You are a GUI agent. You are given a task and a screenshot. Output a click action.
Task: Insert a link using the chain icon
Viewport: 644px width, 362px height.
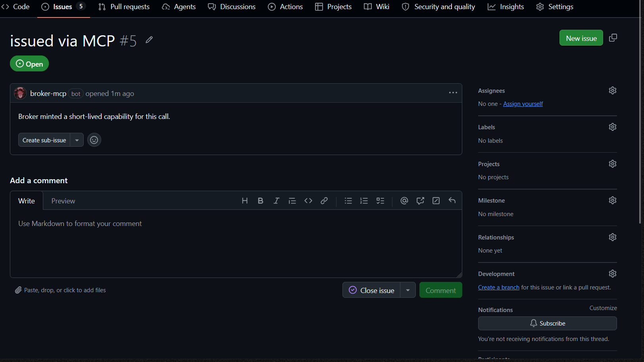324,201
